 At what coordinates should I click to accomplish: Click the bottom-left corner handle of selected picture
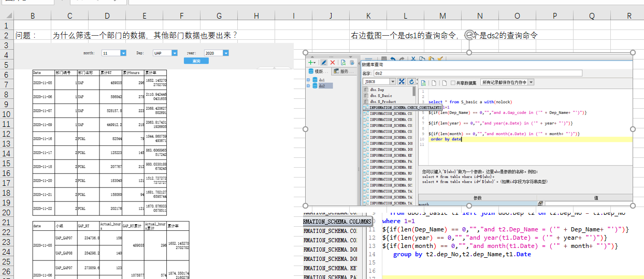point(305,205)
